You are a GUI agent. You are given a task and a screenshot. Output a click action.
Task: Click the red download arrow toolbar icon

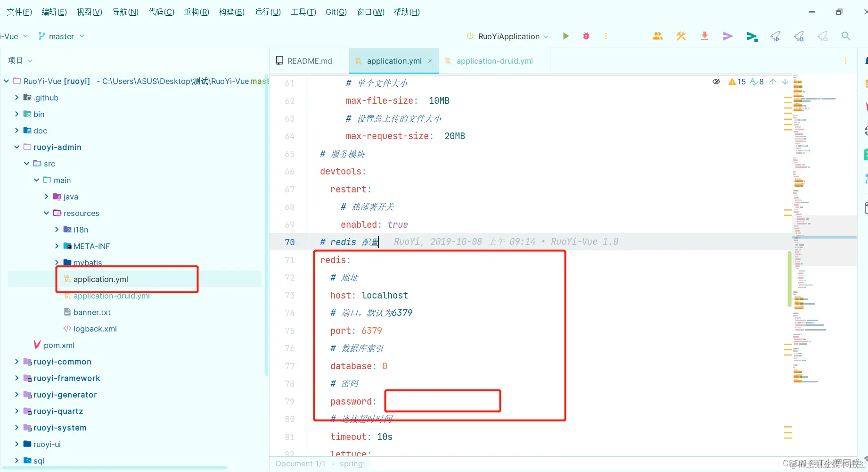[704, 36]
